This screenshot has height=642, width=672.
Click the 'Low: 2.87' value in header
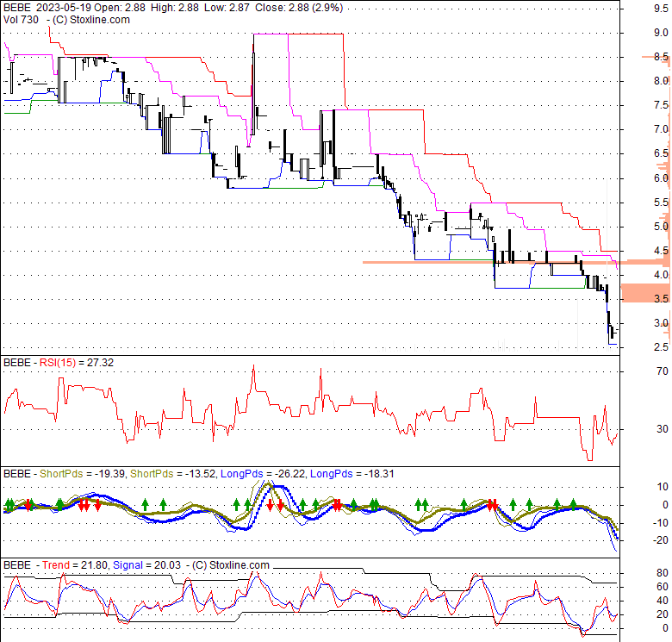click(227, 8)
